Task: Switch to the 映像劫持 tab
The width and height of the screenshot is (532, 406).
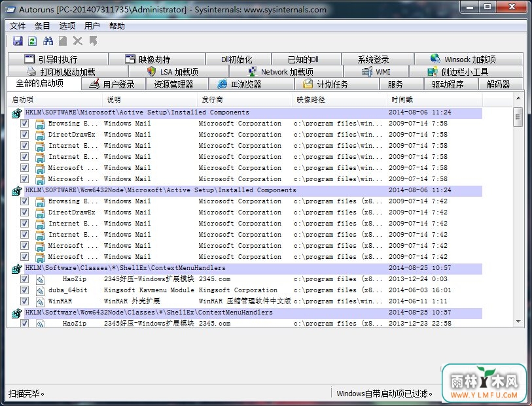Action: click(157, 59)
